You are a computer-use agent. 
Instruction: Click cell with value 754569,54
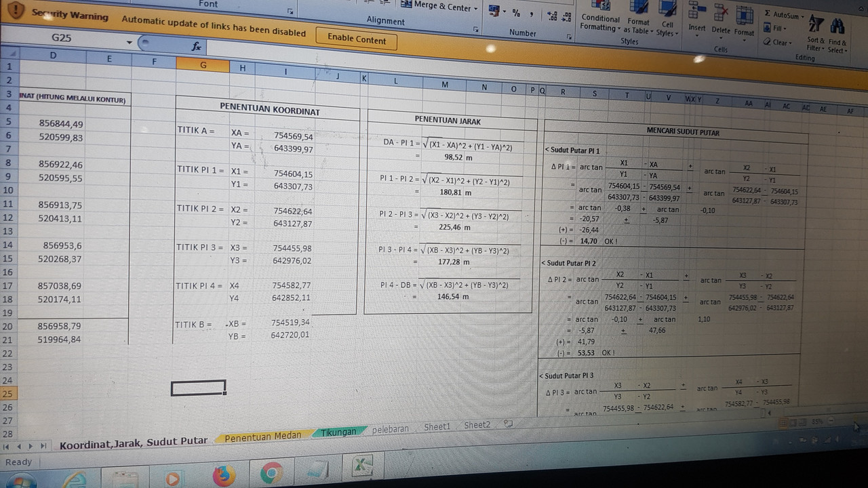point(293,135)
